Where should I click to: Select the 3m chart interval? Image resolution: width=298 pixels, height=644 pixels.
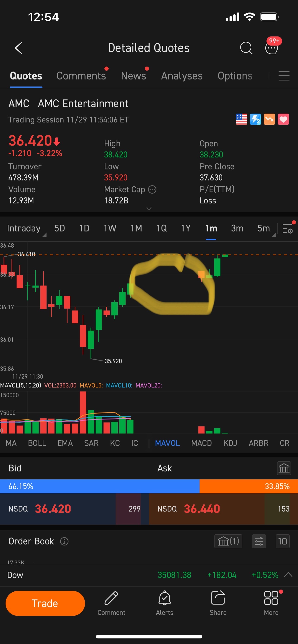pyautogui.click(x=237, y=228)
